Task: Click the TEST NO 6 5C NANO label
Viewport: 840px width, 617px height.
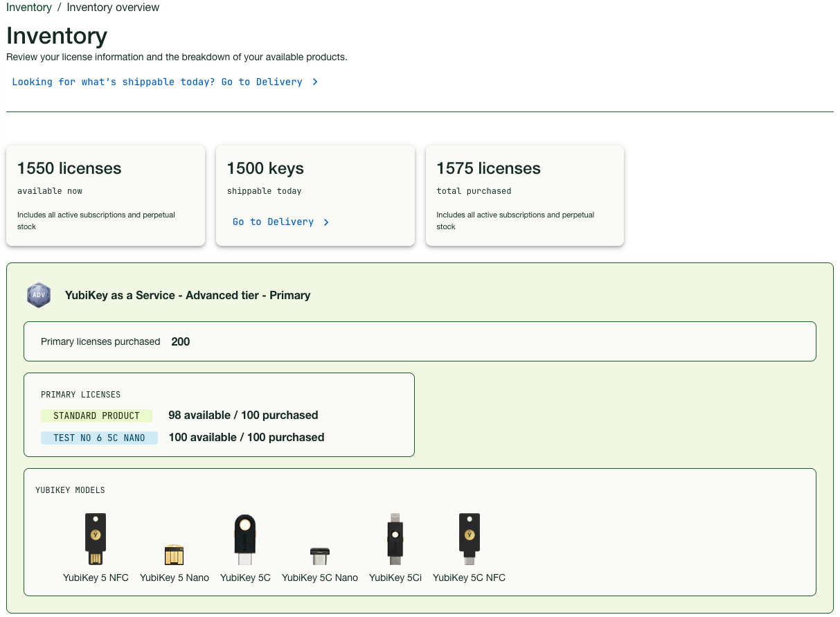Action: pos(99,438)
